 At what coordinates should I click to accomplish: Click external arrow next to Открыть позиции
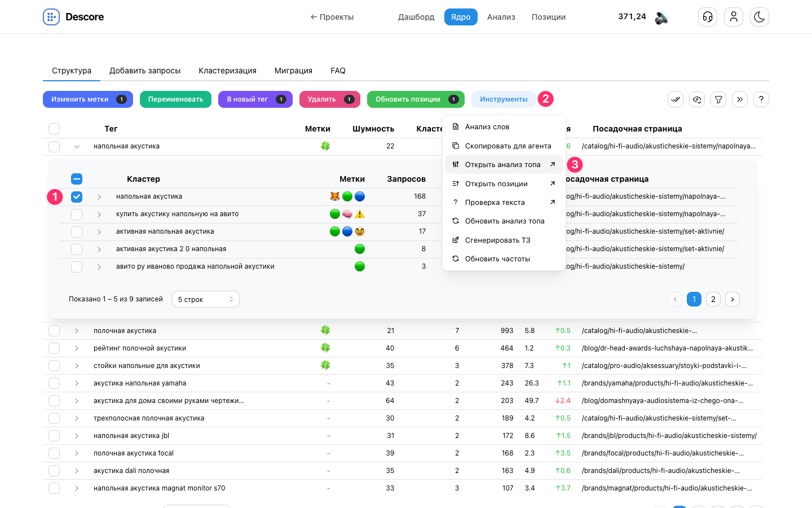pyautogui.click(x=553, y=183)
